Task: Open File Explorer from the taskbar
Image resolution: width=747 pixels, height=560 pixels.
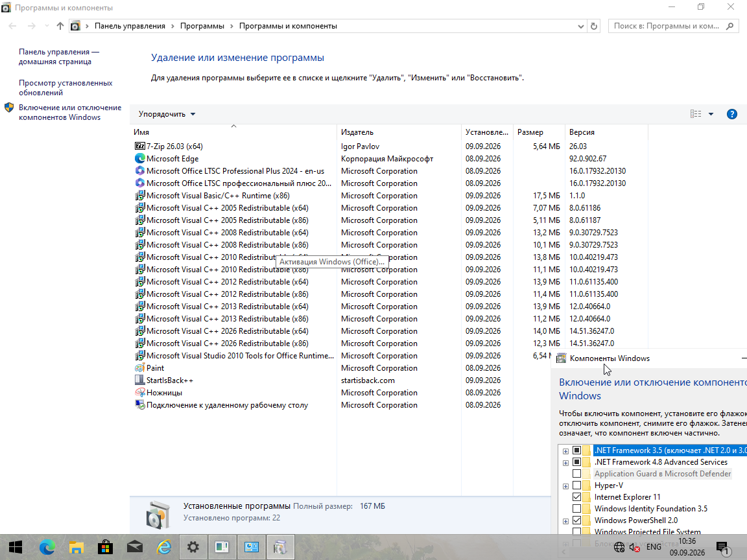Action: (77, 547)
